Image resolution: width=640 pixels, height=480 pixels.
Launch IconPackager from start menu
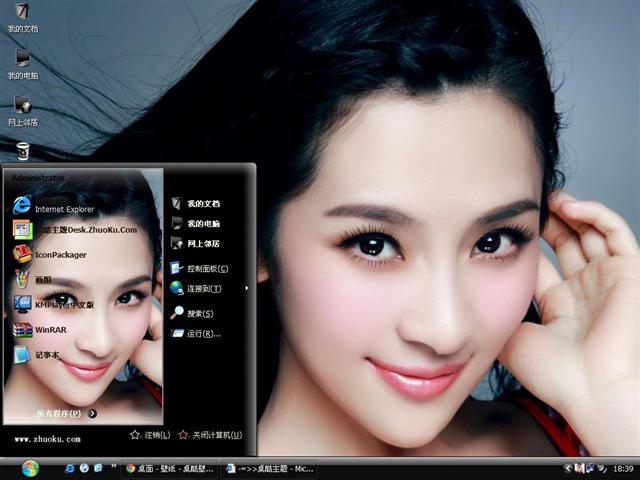[x=50, y=255]
